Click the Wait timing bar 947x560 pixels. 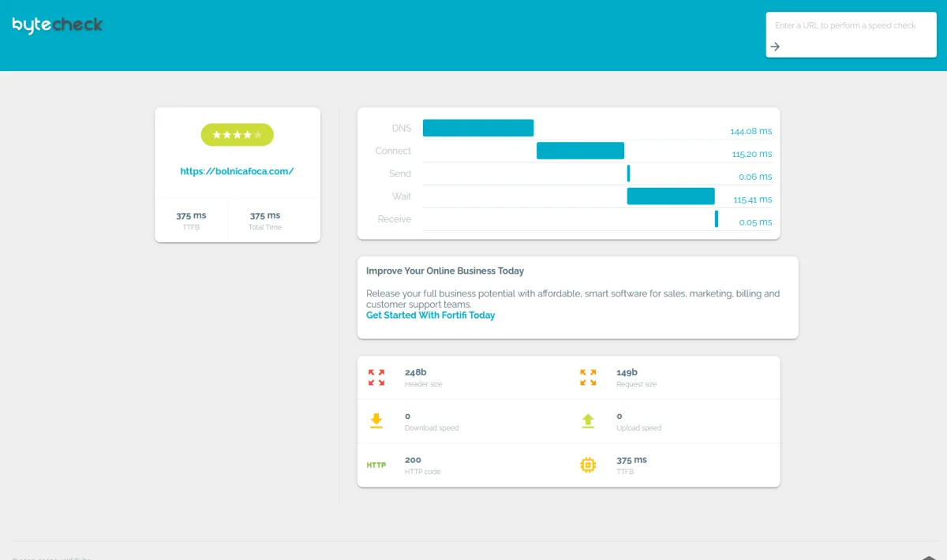pos(671,196)
